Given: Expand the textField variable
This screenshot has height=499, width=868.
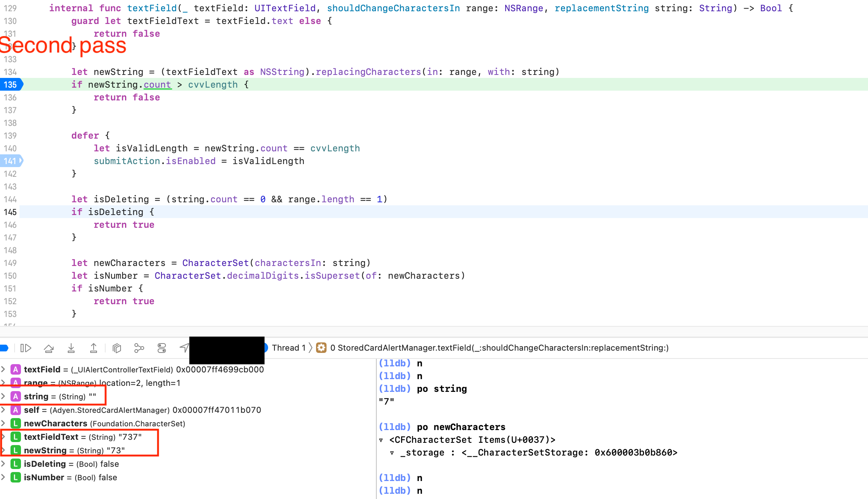Looking at the screenshot, I should 3,369.
